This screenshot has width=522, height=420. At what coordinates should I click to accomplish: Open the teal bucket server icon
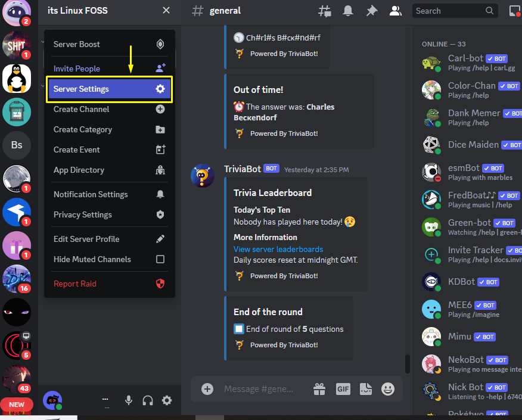pyautogui.click(x=17, y=112)
